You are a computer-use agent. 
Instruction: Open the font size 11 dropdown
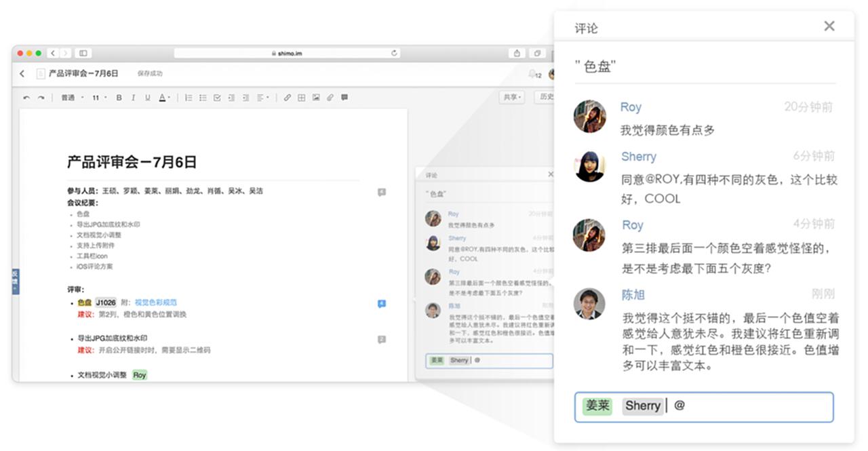click(99, 98)
